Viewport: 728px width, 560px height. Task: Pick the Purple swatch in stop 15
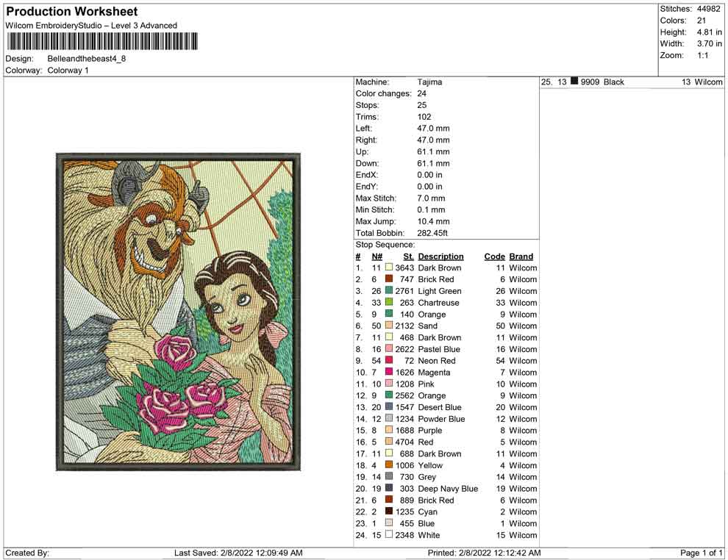click(389, 430)
